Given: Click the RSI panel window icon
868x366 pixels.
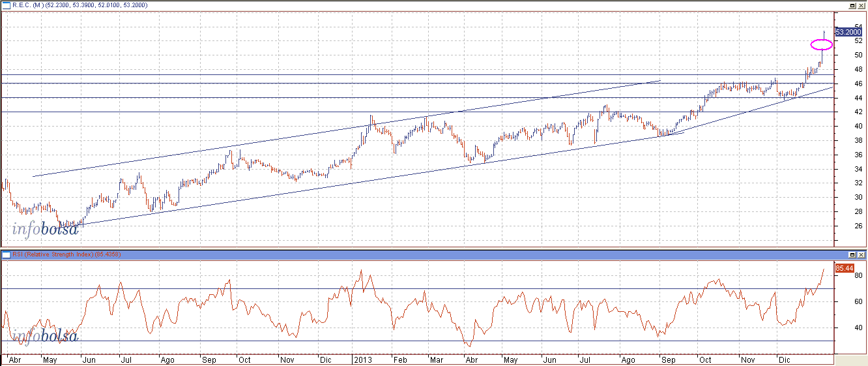Looking at the screenshot, I should coord(5,254).
